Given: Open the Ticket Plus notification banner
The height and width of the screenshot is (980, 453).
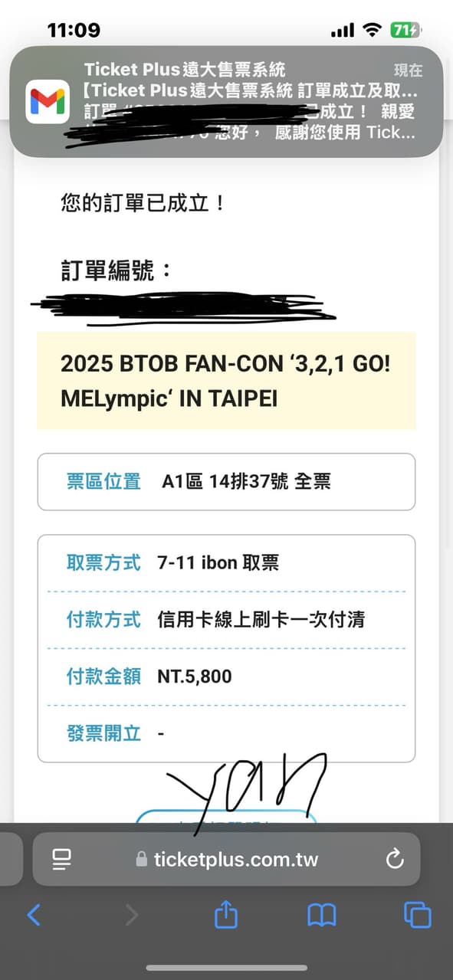Looking at the screenshot, I should tap(226, 100).
